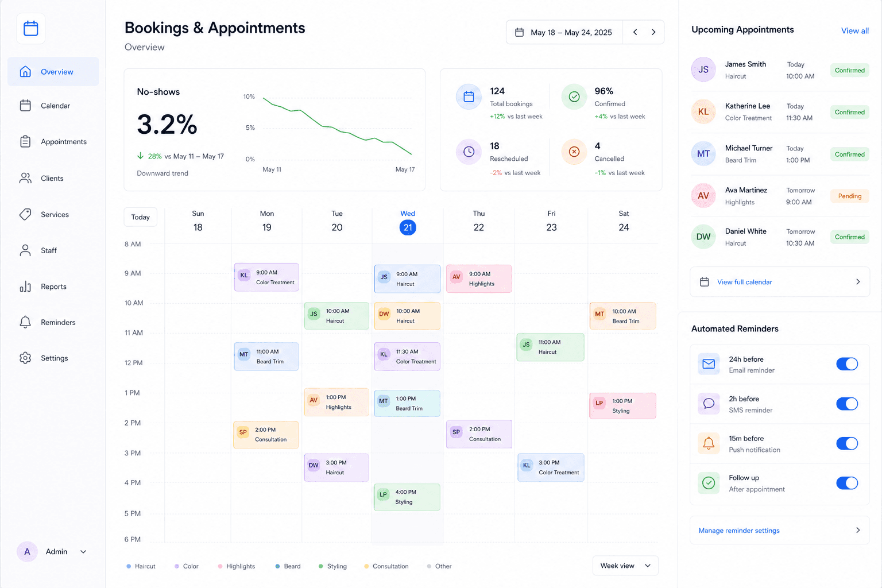Image resolution: width=882 pixels, height=588 pixels.
Task: Turn off the Follow up reminder
Action: click(x=847, y=483)
